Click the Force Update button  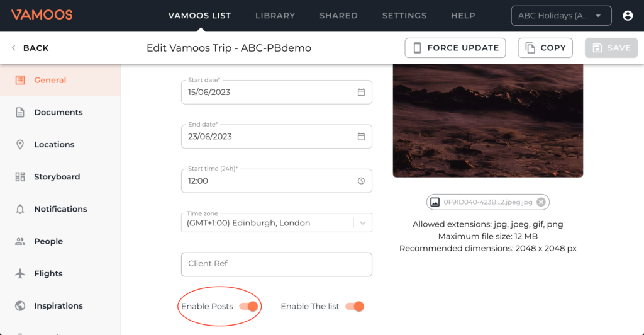point(455,48)
